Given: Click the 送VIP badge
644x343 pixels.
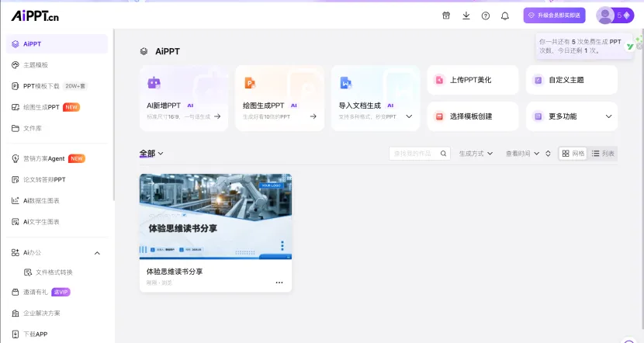Looking at the screenshot, I should tap(61, 292).
